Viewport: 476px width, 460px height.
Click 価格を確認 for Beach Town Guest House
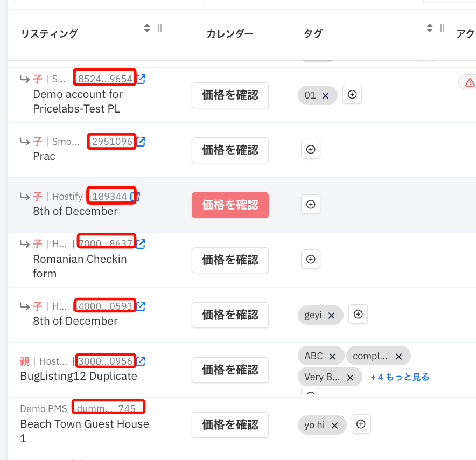click(x=230, y=425)
